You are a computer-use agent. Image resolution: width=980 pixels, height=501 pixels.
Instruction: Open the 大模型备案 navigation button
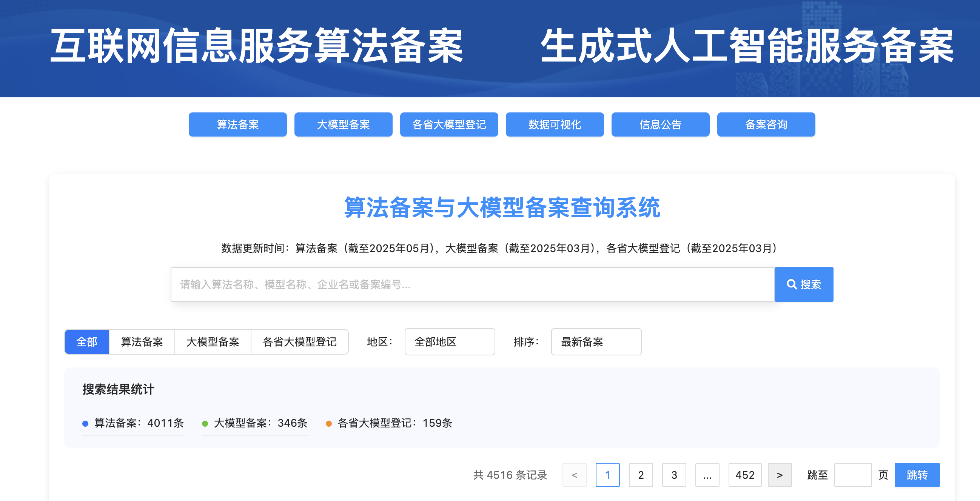pyautogui.click(x=343, y=124)
